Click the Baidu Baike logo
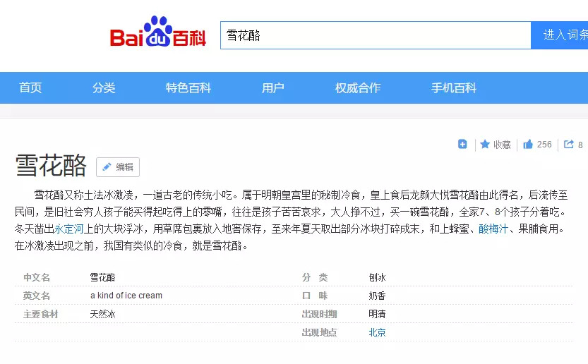Viewport: 588px width, 364px height. pyautogui.click(x=157, y=33)
